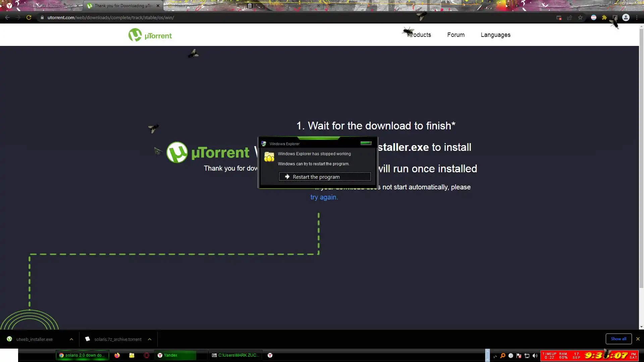Click the network tray icon
The width and height of the screenshot is (644, 362).
coord(527,356)
